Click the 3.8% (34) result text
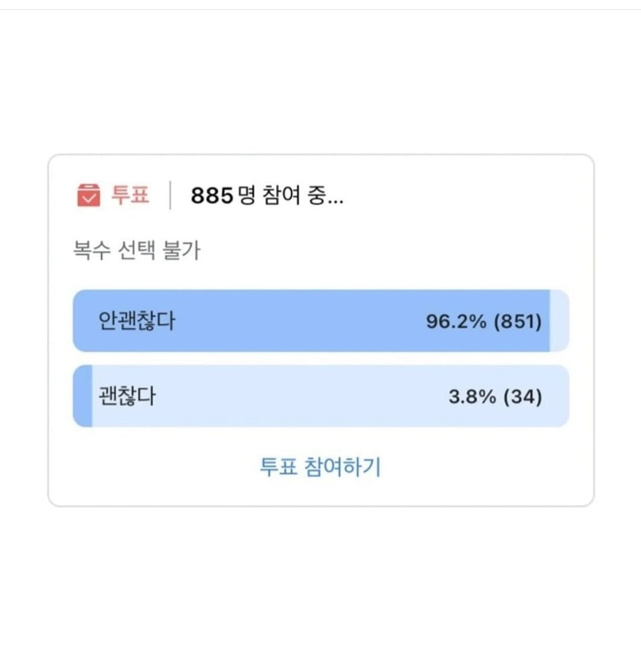Viewport: 641px width, 672px height. tap(493, 396)
